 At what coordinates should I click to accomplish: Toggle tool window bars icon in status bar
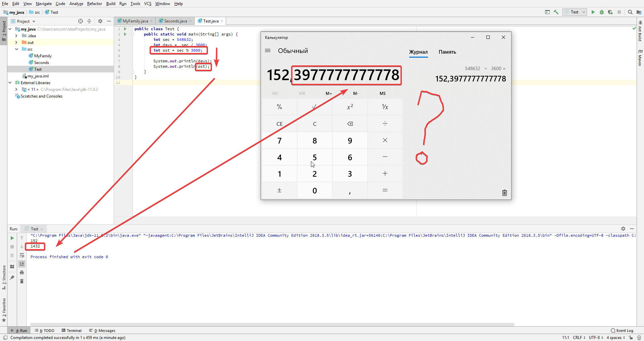pos(5,338)
